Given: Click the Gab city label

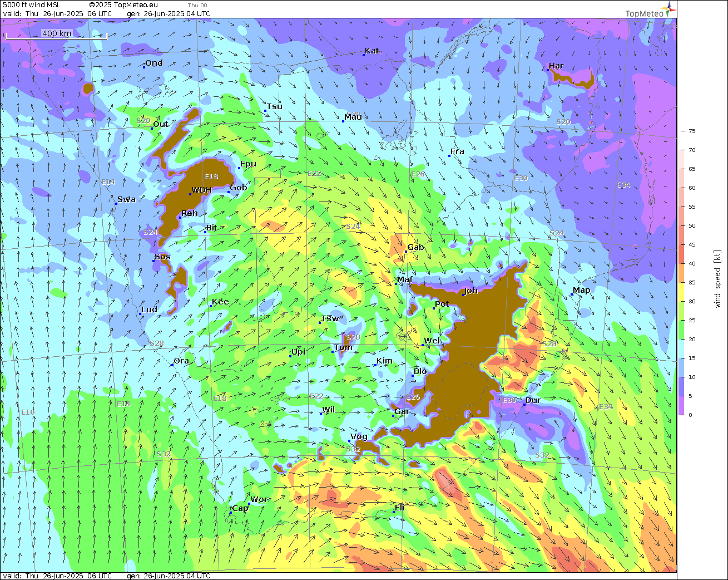Looking at the screenshot, I should [416, 247].
